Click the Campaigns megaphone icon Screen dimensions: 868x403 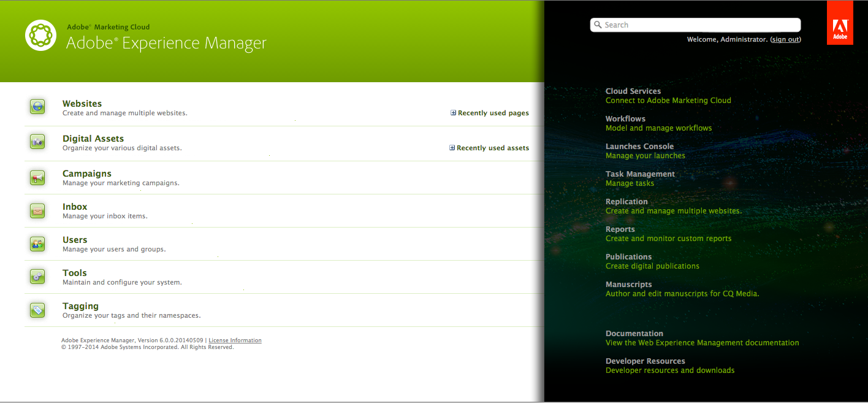38,178
